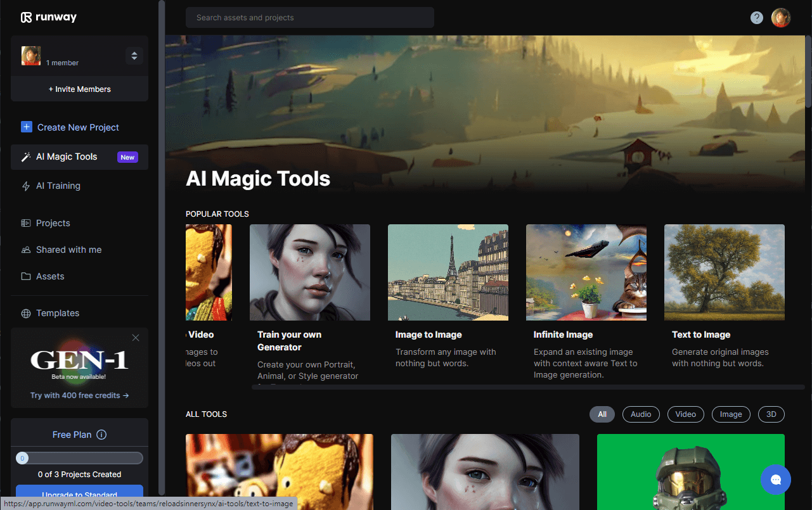Click Train your own Generator title
The width and height of the screenshot is (812, 510).
click(290, 341)
